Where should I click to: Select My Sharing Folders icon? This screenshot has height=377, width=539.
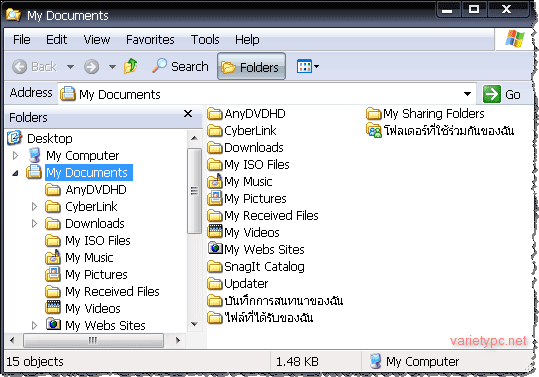pos(374,113)
